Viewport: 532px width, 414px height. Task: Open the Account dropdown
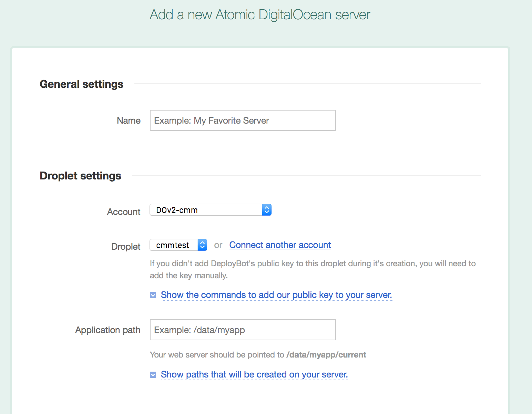tap(210, 210)
